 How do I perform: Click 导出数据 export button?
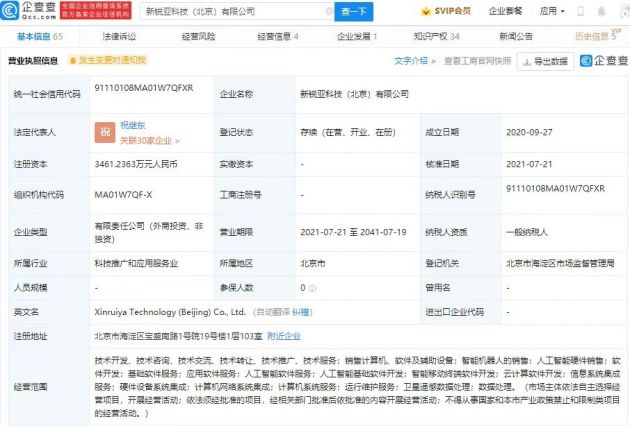pos(545,61)
